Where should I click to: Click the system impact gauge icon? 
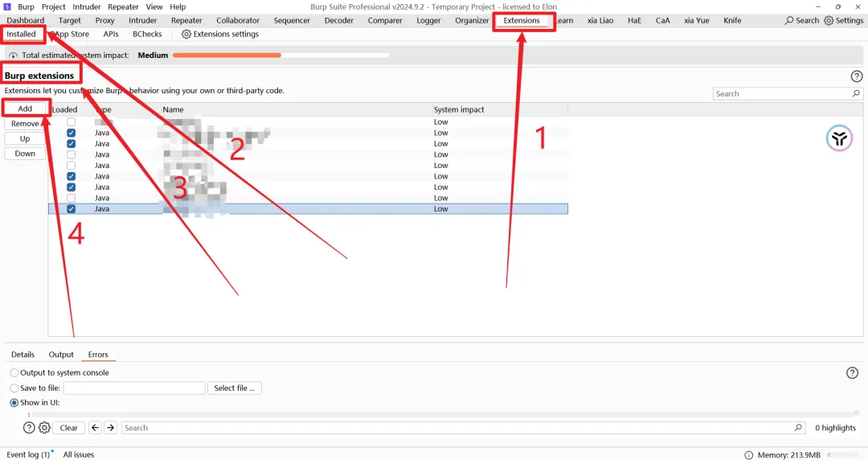[14, 55]
